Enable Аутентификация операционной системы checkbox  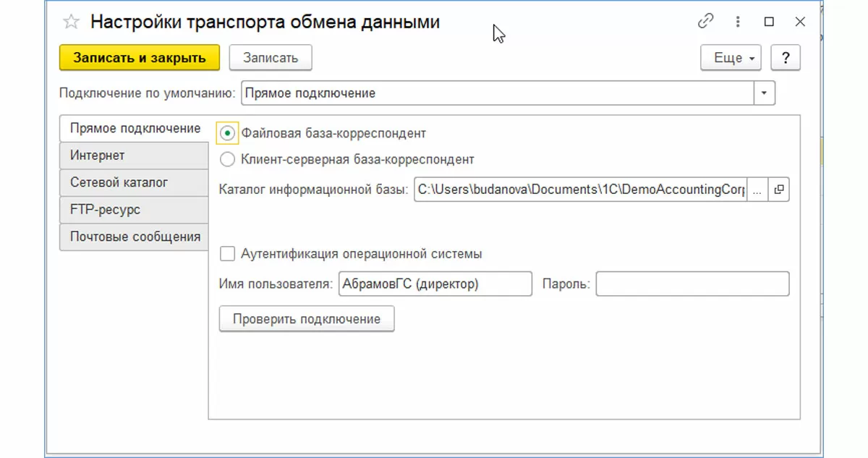coord(228,254)
